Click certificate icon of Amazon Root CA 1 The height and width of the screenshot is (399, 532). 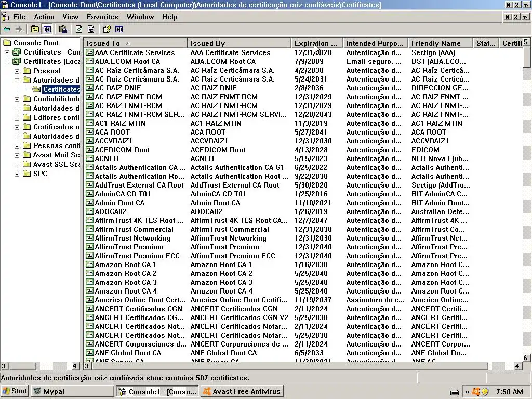click(x=89, y=264)
